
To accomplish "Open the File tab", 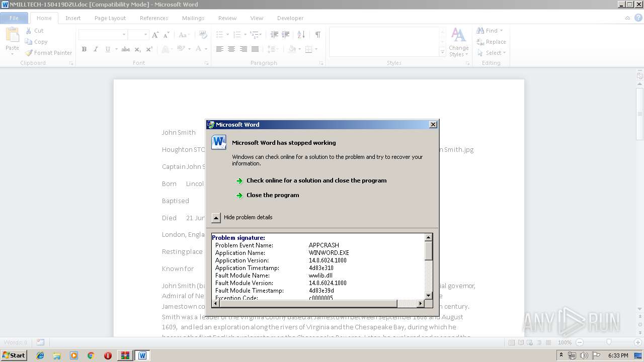I will click(14, 18).
